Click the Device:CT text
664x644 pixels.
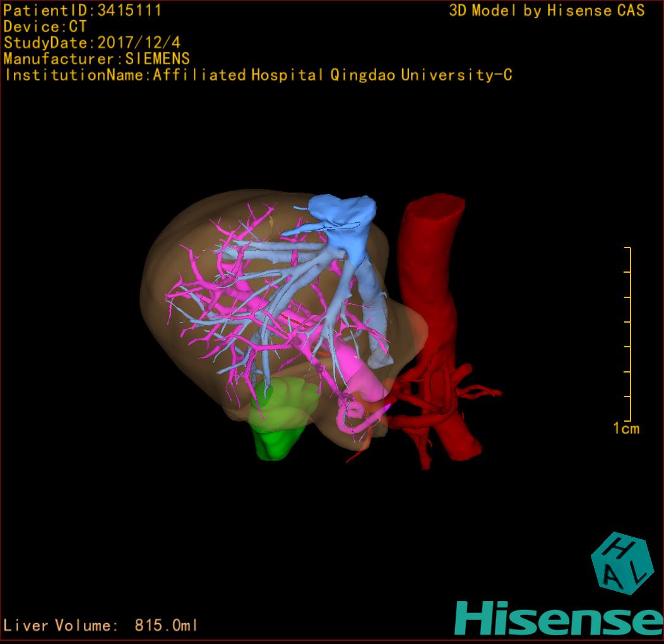[45, 27]
